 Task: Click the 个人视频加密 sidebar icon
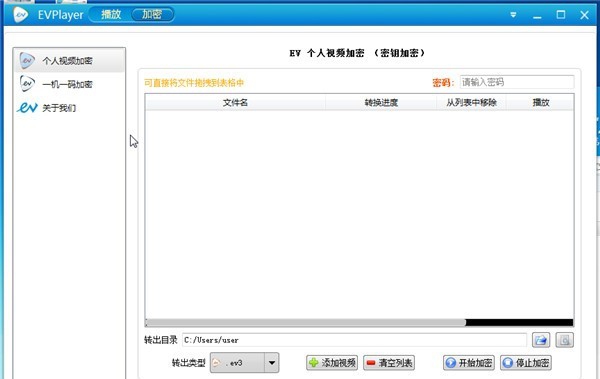(27, 60)
